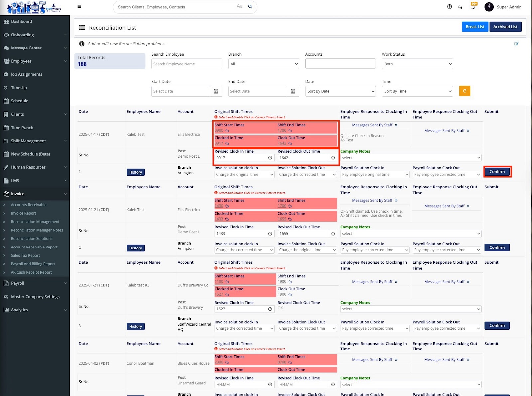Image resolution: width=532 pixels, height=396 pixels.
Task: Click the Archived List button
Action: [x=505, y=27]
